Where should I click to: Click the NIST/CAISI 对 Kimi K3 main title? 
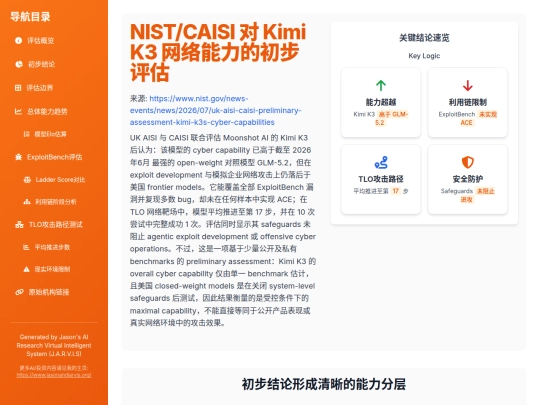218,52
